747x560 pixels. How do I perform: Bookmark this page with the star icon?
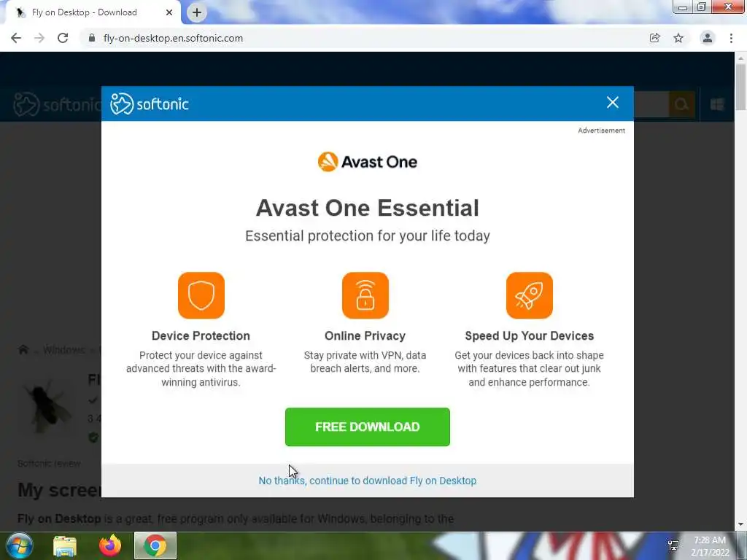pos(678,38)
